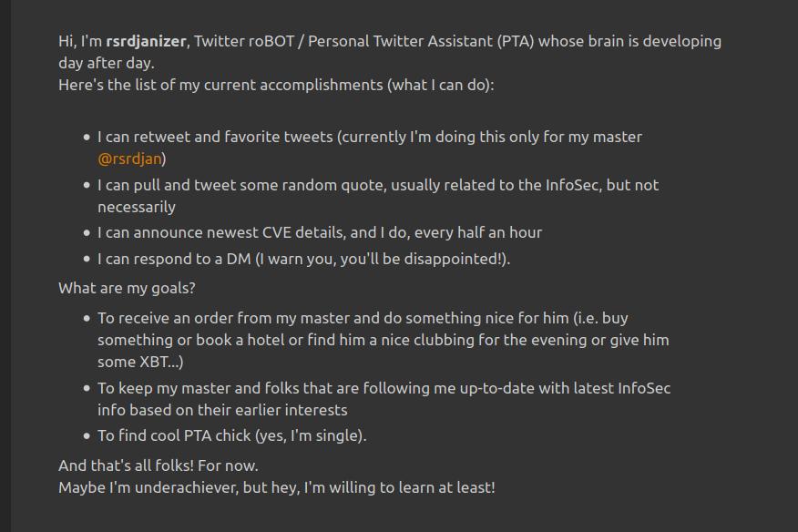Viewport: 798px width, 532px height.
Task: Click the 'some XBT...' text
Action: point(140,362)
